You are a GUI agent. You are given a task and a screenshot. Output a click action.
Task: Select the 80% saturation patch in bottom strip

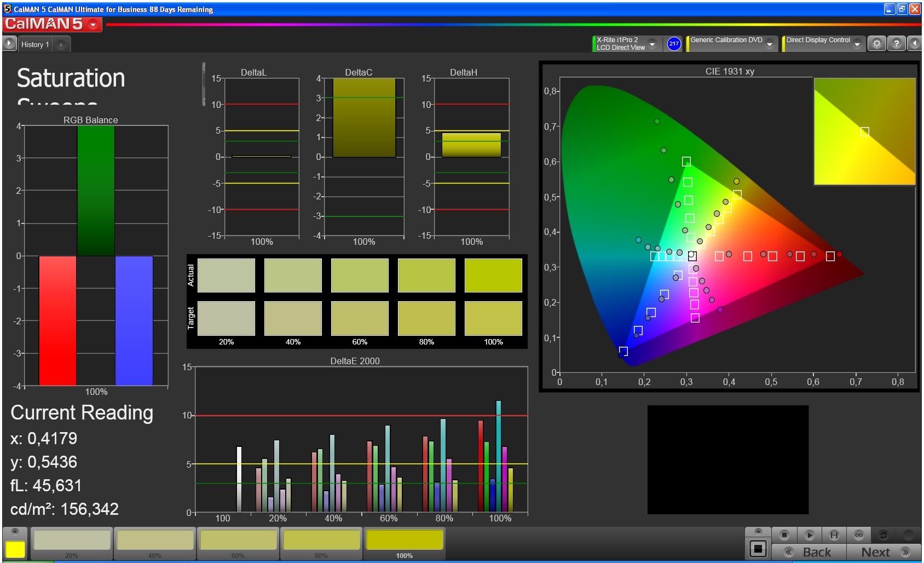(x=321, y=543)
